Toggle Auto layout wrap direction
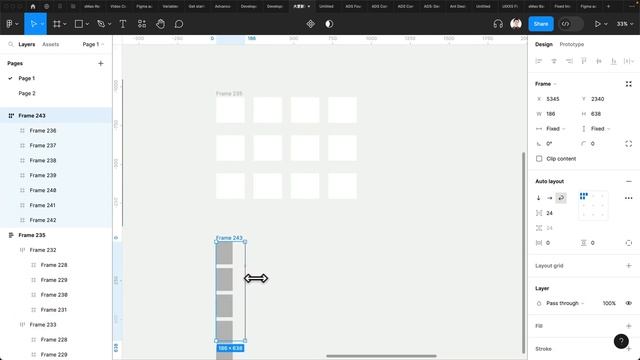Screen dimensions: 640x360 coord(561,198)
